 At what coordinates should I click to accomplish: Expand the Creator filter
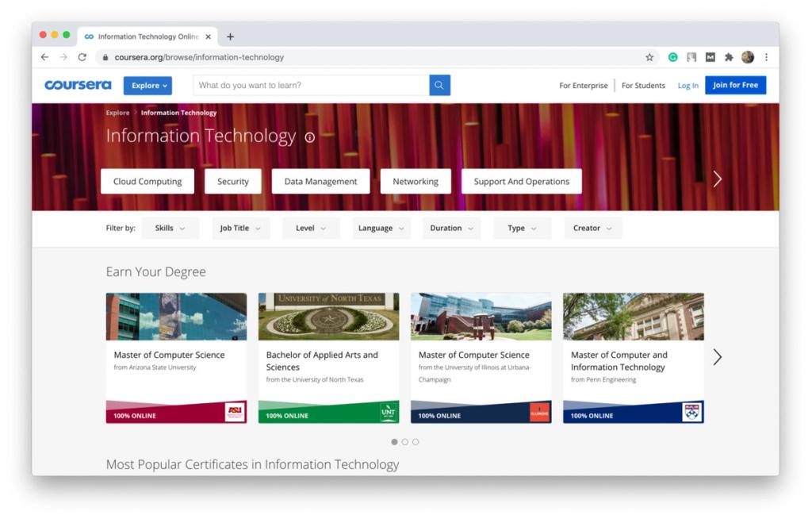pos(592,228)
